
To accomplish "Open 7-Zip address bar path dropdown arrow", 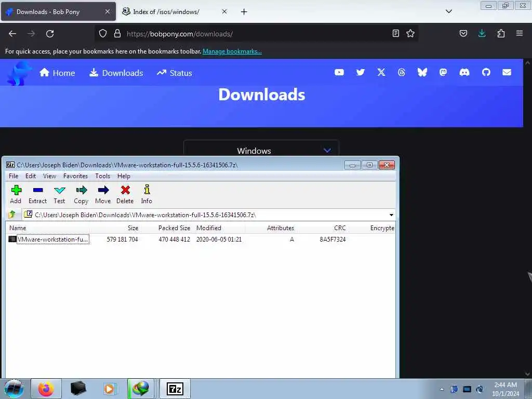I will click(391, 215).
